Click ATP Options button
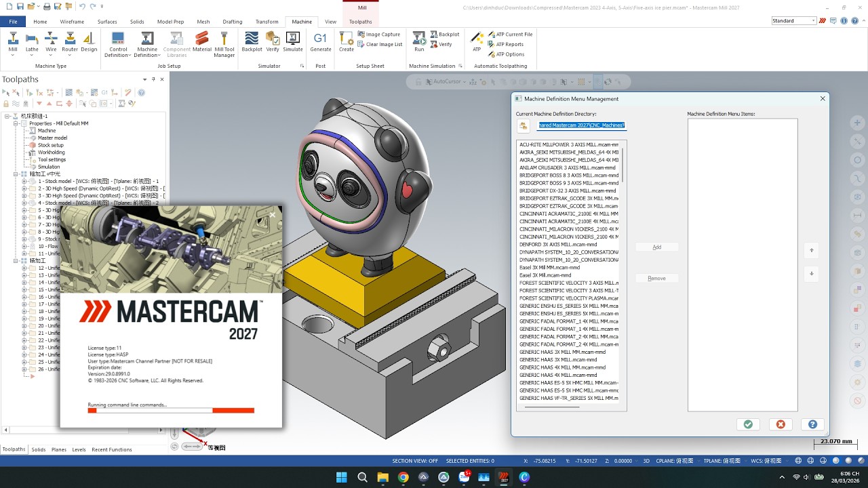The image size is (868, 488). click(x=506, y=54)
